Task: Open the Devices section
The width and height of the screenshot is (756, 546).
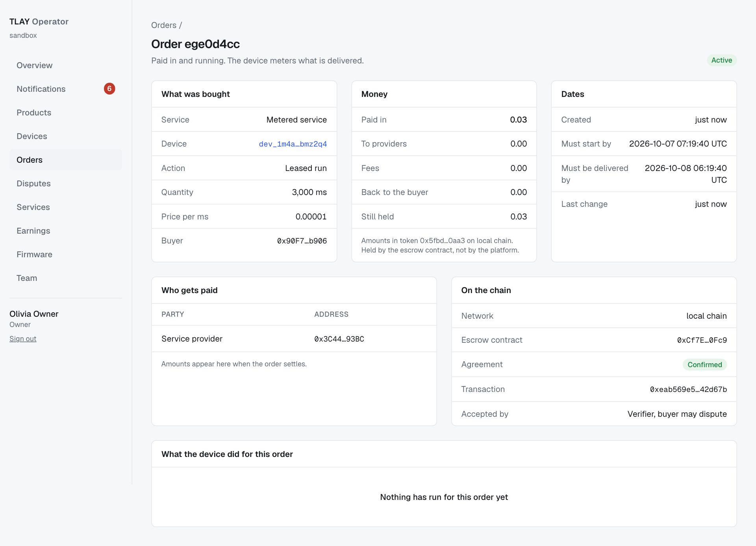Action: point(66,136)
